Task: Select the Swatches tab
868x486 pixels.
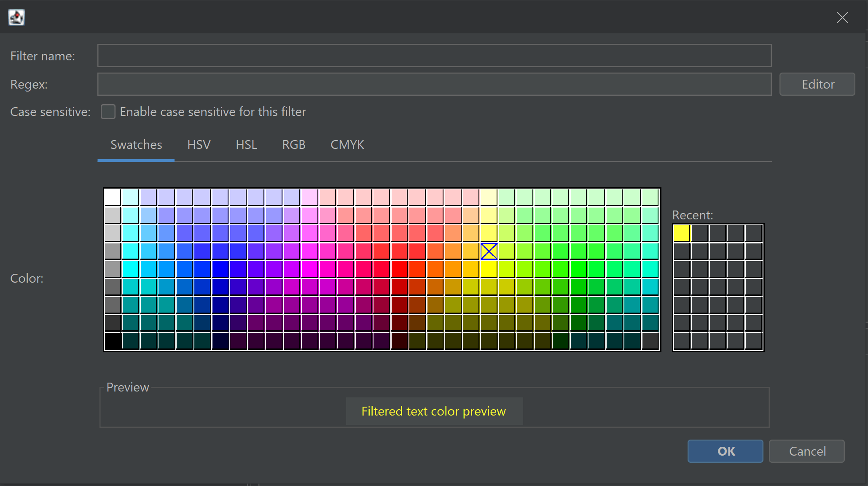Action: point(136,144)
